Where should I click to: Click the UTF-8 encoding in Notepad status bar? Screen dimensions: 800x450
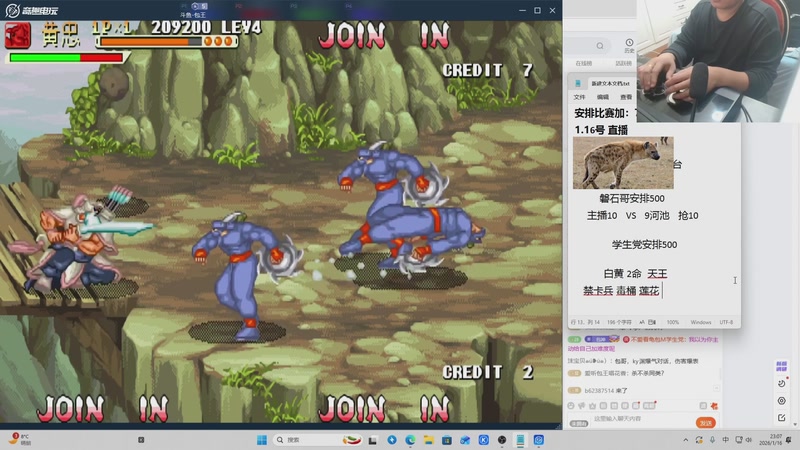(x=726, y=322)
